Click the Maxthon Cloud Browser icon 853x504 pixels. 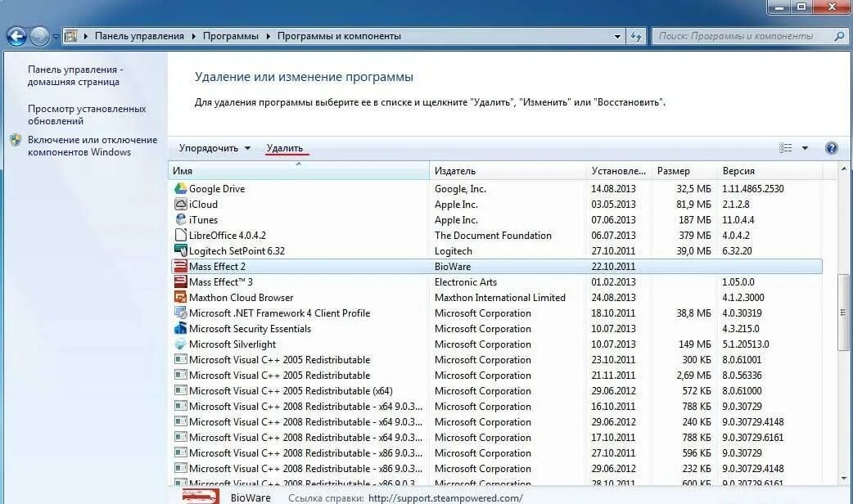point(181,297)
